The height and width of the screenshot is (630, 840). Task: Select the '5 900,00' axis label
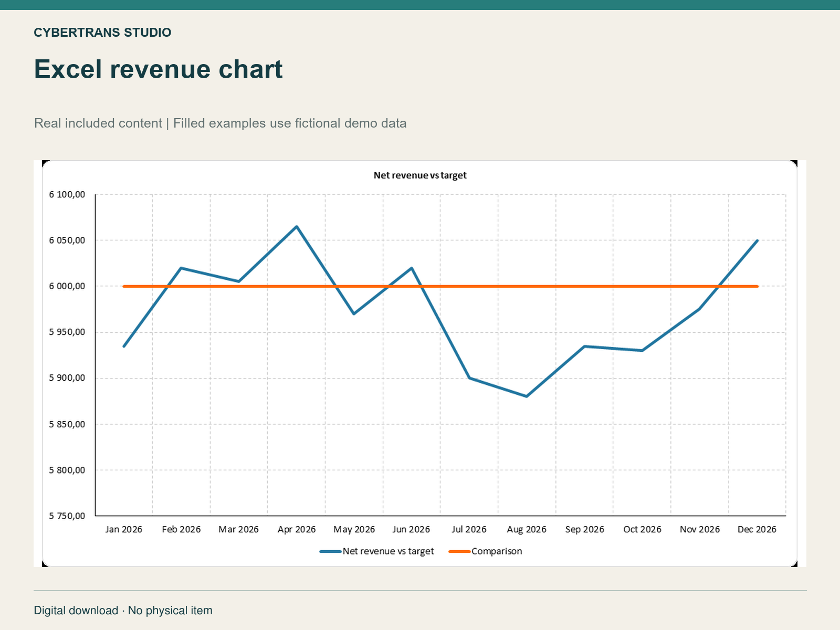pos(67,378)
